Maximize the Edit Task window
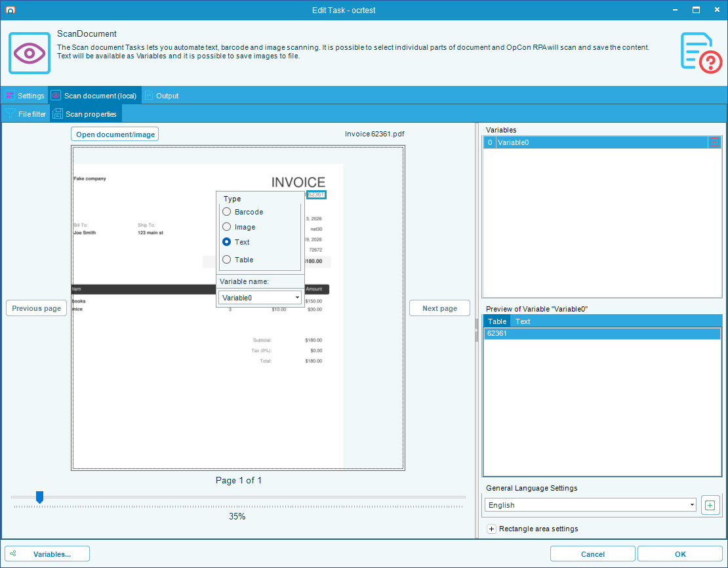Viewport: 728px width, 568px height. point(695,10)
